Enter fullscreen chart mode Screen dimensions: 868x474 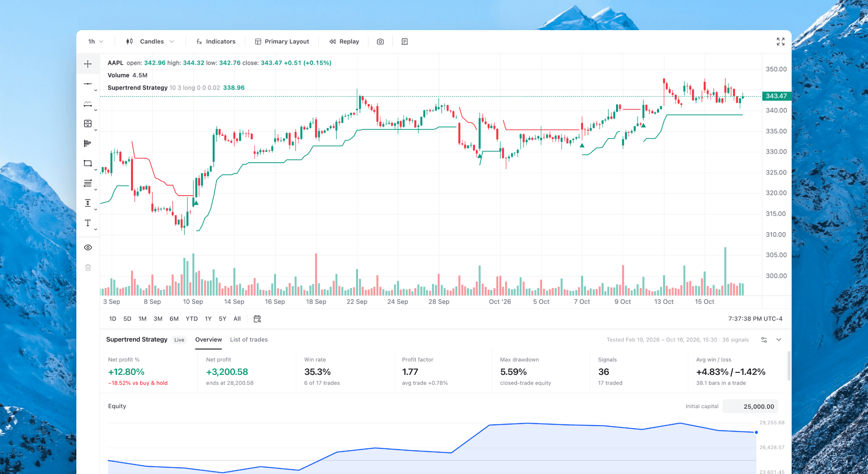click(780, 41)
